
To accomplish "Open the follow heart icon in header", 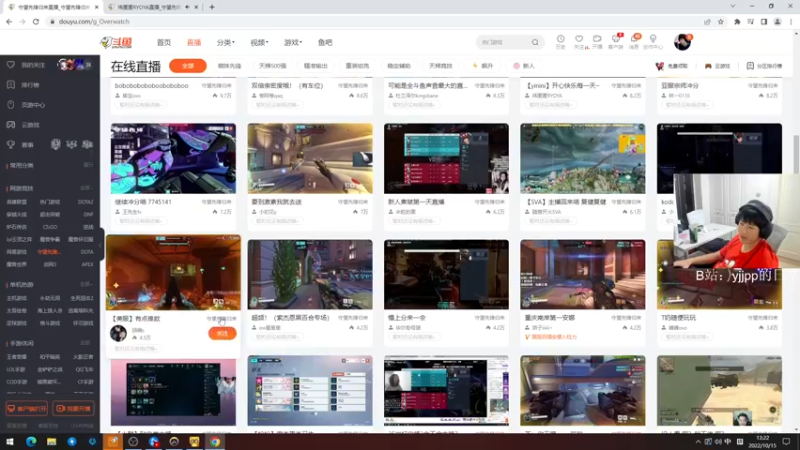I will point(579,42).
